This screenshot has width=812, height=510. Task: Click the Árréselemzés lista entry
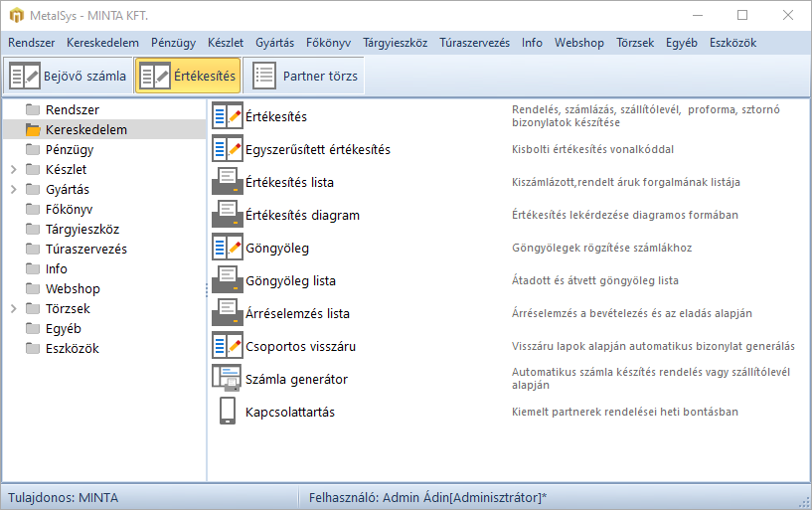point(297,313)
